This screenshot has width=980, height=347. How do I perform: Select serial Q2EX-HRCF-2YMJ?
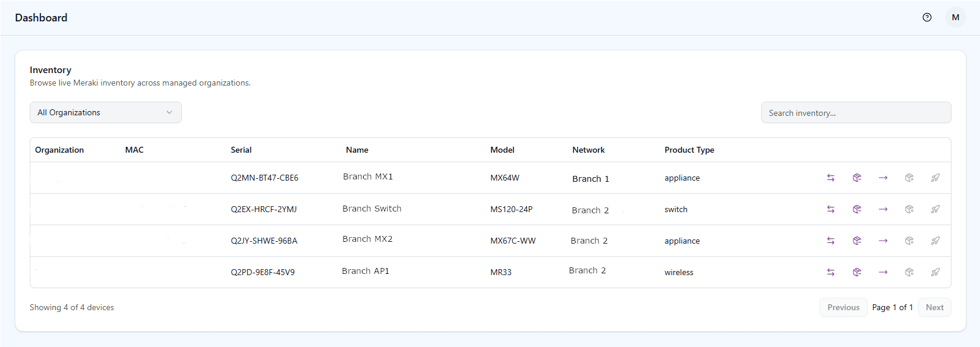coord(264,209)
